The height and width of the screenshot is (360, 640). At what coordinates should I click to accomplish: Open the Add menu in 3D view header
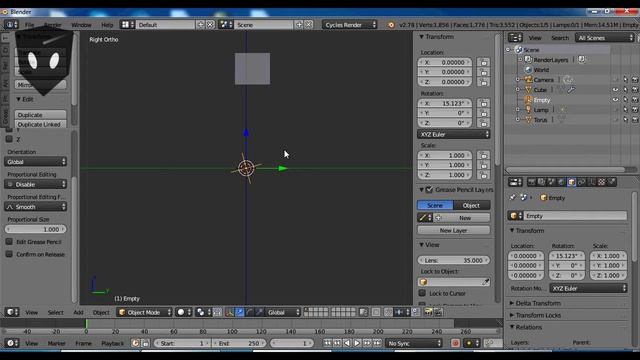[x=78, y=313]
